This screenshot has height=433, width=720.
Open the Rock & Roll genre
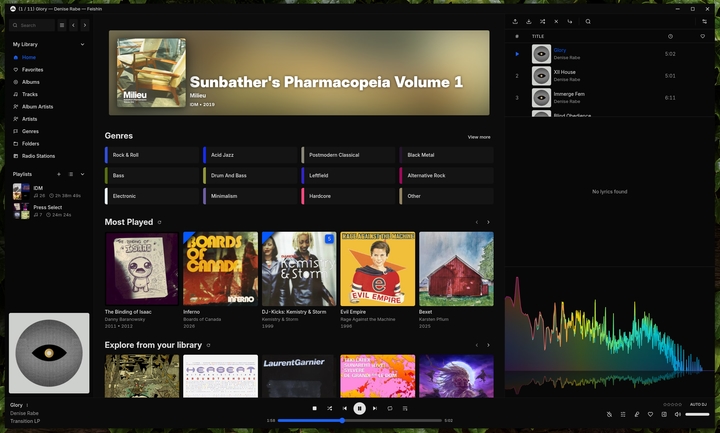point(152,155)
